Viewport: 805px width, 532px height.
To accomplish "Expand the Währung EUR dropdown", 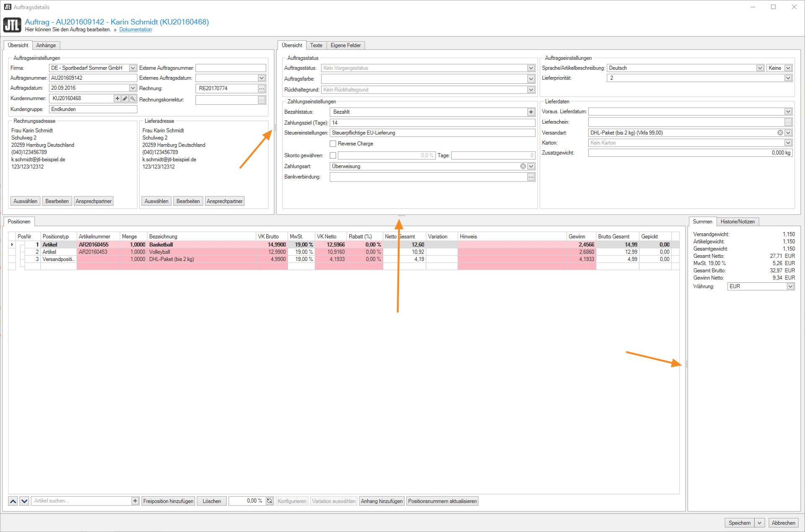I will coord(790,287).
